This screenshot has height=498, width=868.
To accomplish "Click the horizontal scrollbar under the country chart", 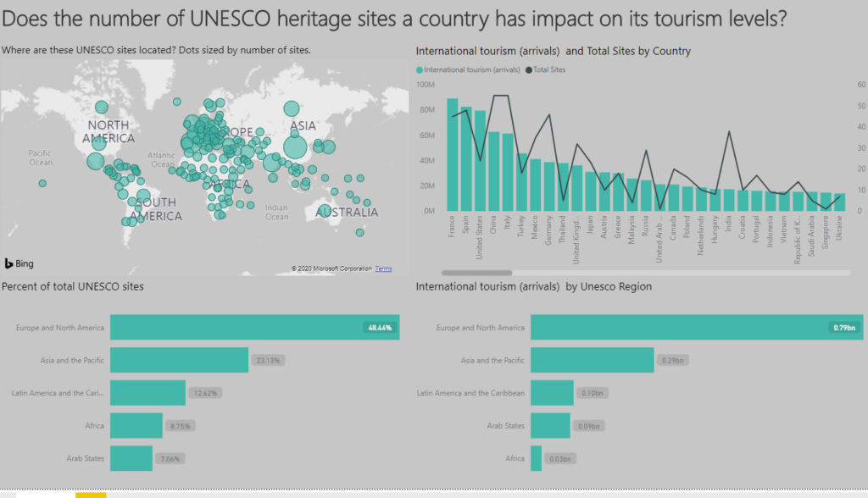I will (476, 273).
